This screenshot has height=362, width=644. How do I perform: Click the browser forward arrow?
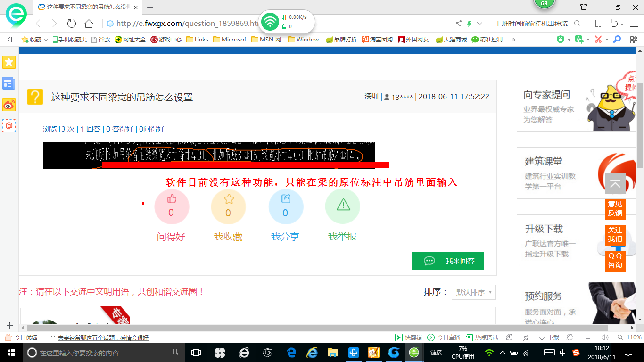pyautogui.click(x=54, y=24)
